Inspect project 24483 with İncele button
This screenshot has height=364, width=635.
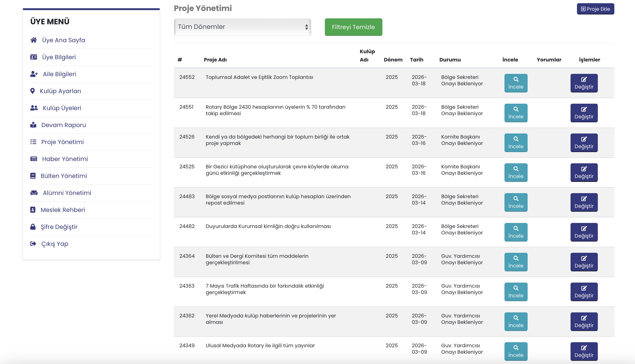click(516, 202)
